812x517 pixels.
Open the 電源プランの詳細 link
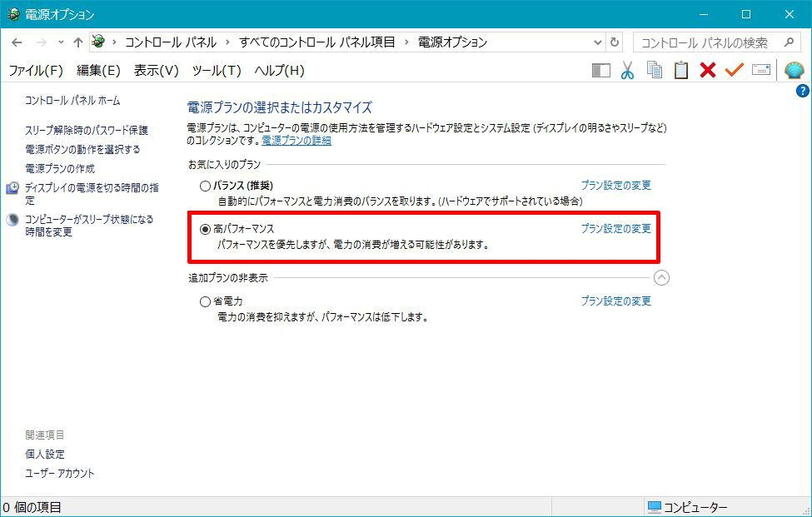tap(296, 140)
